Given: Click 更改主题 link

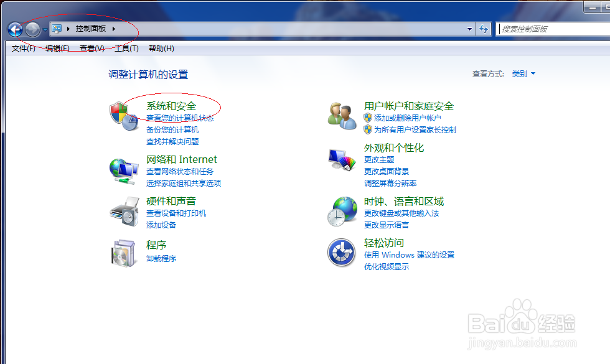Looking at the screenshot, I should coord(379,160).
